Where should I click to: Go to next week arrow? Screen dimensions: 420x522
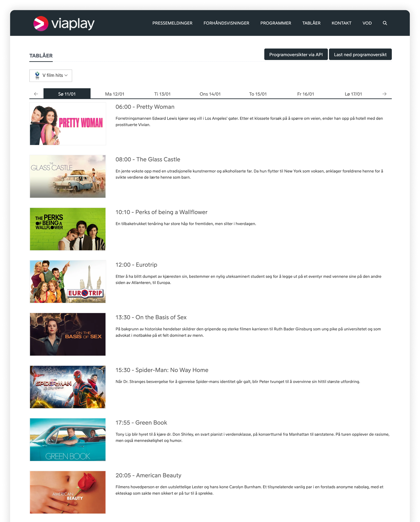pyautogui.click(x=384, y=94)
